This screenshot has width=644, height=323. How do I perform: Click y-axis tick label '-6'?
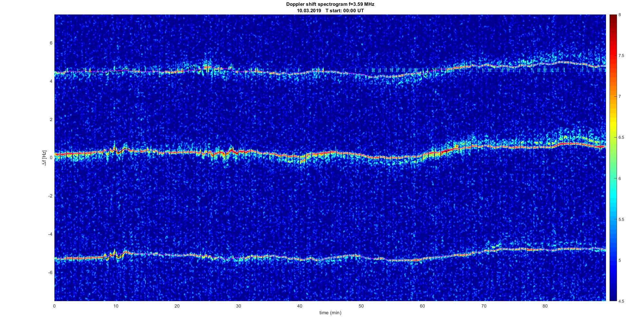(50, 272)
